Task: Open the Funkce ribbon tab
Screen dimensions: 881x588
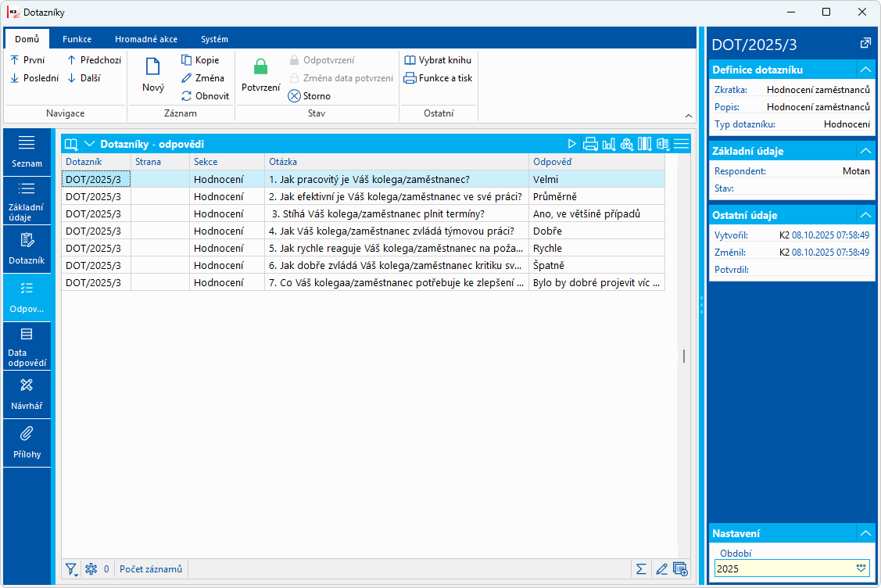Action: pyautogui.click(x=77, y=39)
